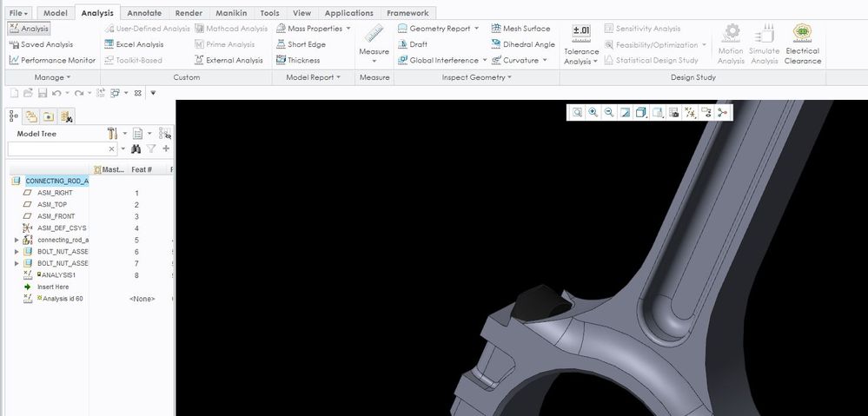Image resolution: width=868 pixels, height=416 pixels.
Task: Launch Electrical Clearance analysis
Action: pos(802,44)
